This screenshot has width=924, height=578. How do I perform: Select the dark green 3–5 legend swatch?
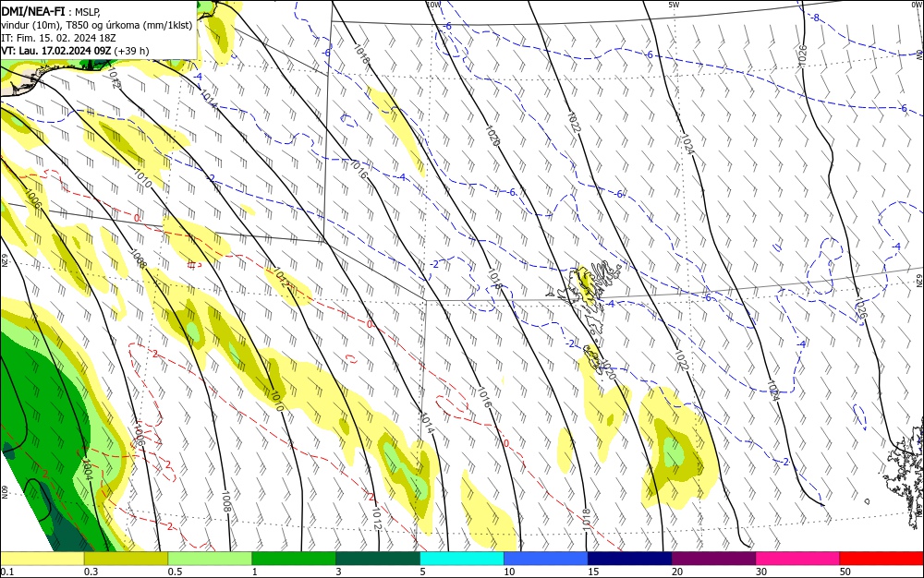coord(378,559)
